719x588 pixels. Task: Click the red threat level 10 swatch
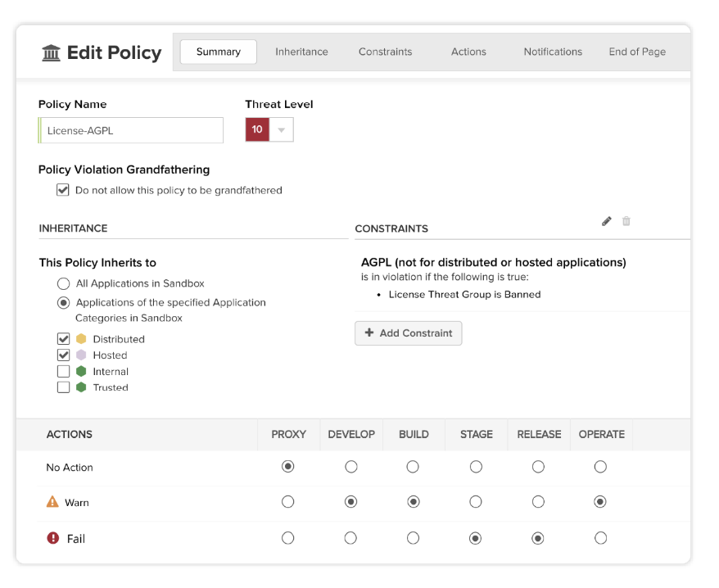pyautogui.click(x=257, y=129)
